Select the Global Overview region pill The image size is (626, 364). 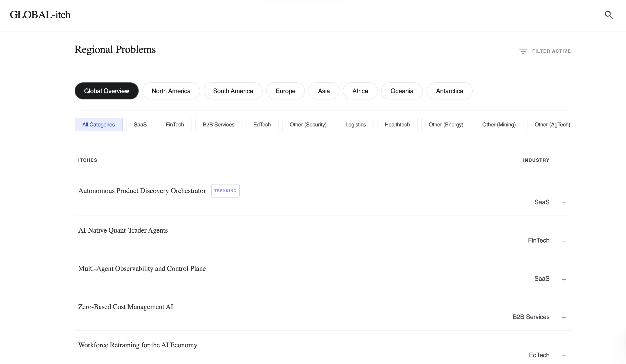pyautogui.click(x=107, y=91)
